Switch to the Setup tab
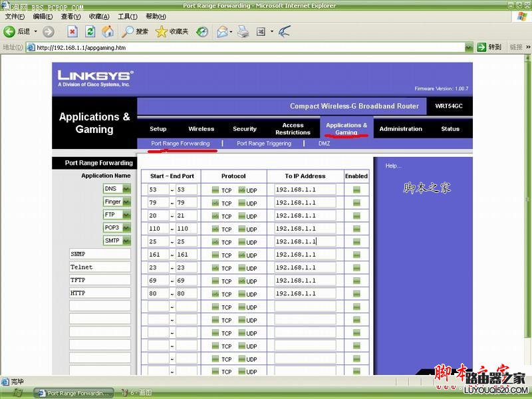This screenshot has width=532, height=399. tap(158, 129)
